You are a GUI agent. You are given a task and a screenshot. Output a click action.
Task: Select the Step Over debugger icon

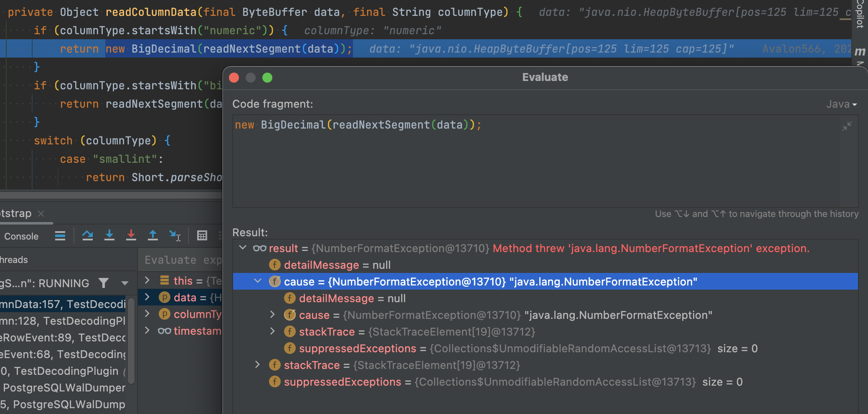pyautogui.click(x=88, y=236)
